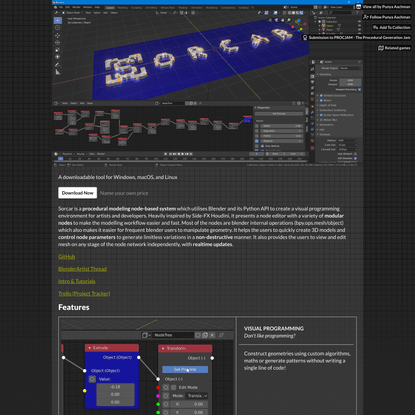Viewport: 415px width, 415px height.
Task: Open the Render menu in Blender
Action: (x=76, y=7)
